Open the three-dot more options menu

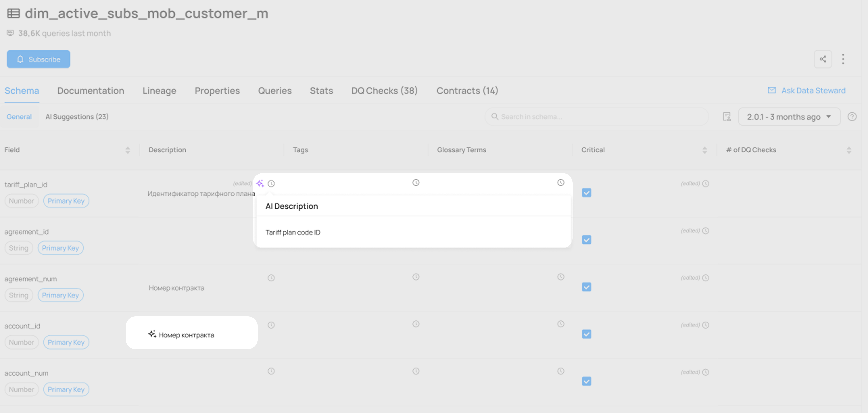point(843,59)
